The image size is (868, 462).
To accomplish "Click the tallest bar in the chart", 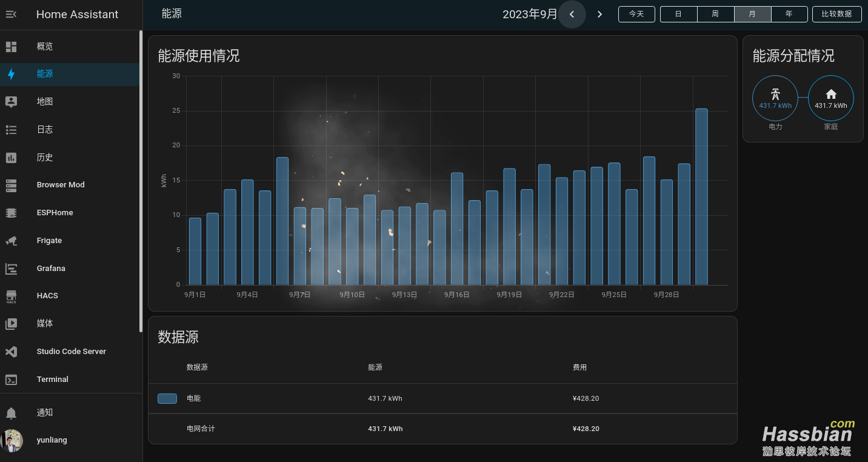I will click(x=701, y=197).
